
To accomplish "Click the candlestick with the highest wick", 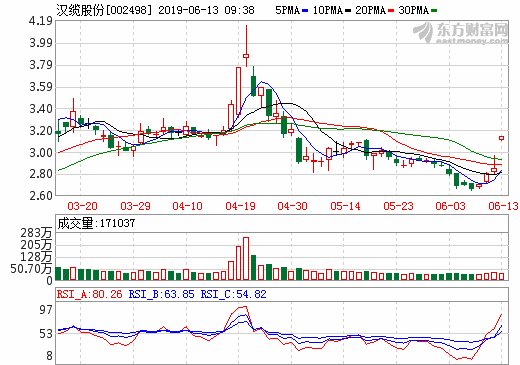I will pyautogui.click(x=246, y=46).
